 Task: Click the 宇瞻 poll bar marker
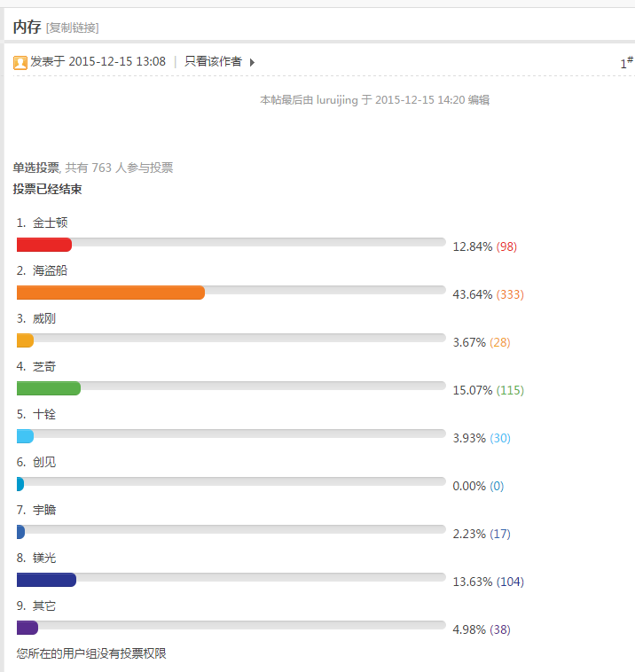coord(20,532)
